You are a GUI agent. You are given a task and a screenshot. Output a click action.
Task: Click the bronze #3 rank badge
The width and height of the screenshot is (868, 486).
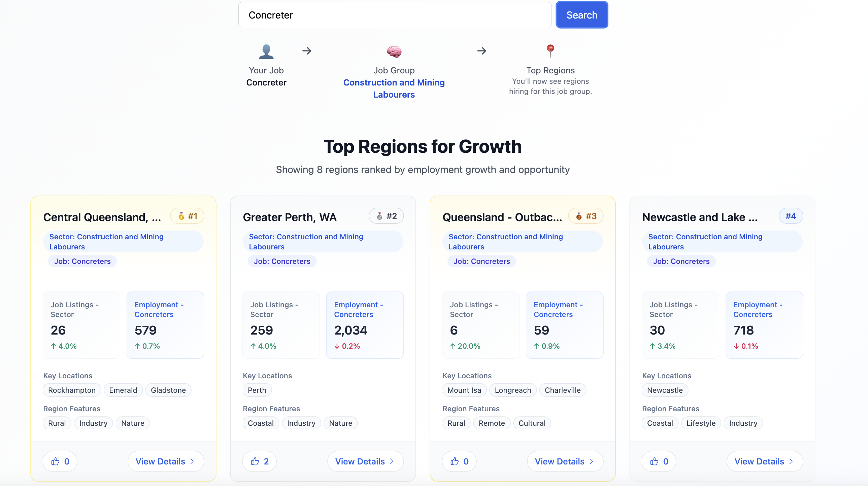click(x=586, y=216)
